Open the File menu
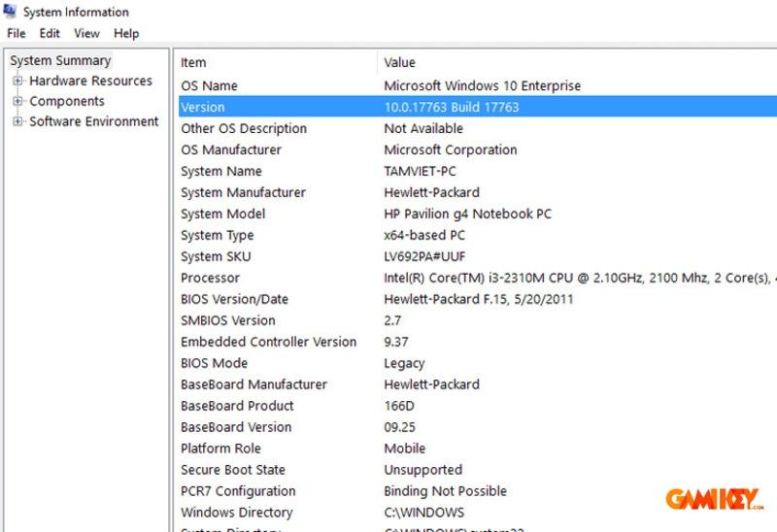Screen dimensions: 777x532 click(17, 33)
